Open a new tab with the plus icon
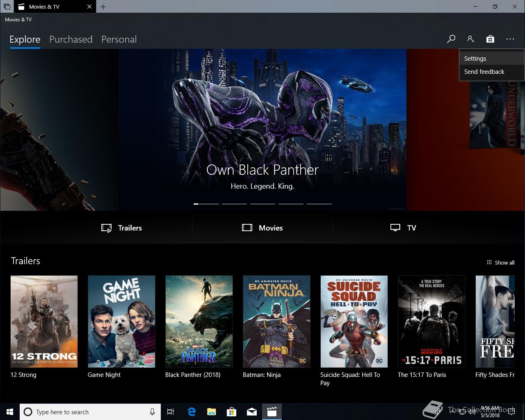Image resolution: width=525 pixels, height=420 pixels. tap(103, 7)
